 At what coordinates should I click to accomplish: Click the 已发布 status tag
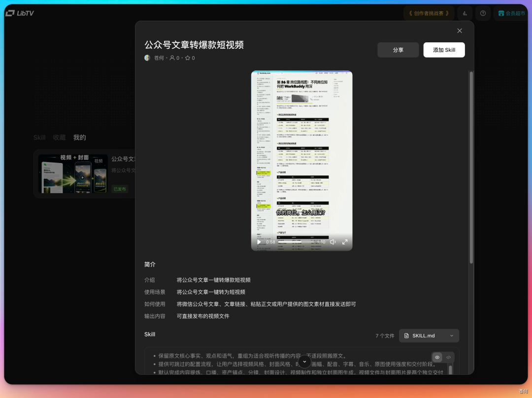tap(120, 189)
